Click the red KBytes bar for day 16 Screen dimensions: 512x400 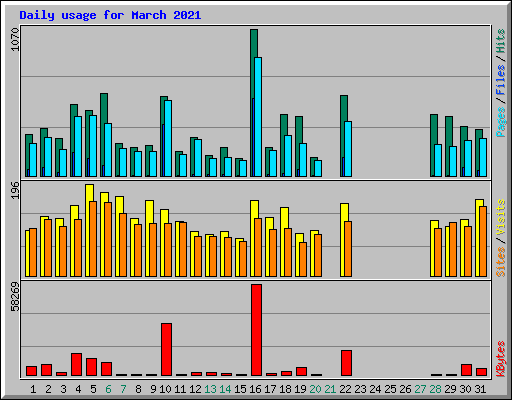(256, 330)
